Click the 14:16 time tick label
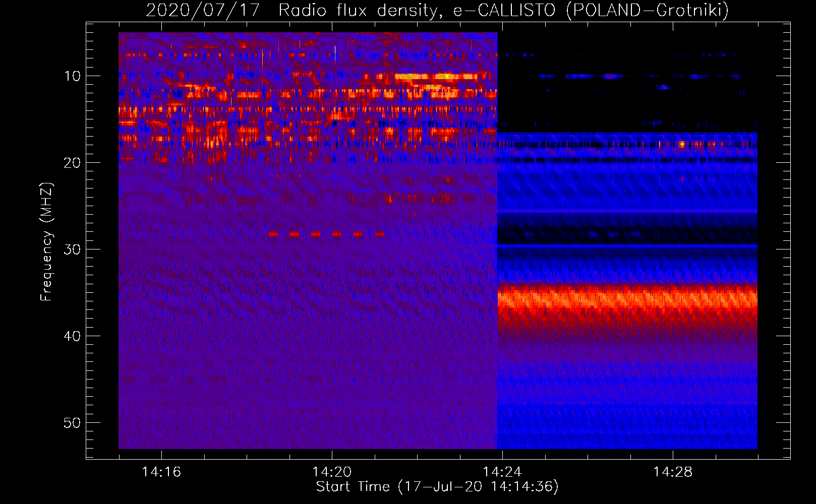 161,472
